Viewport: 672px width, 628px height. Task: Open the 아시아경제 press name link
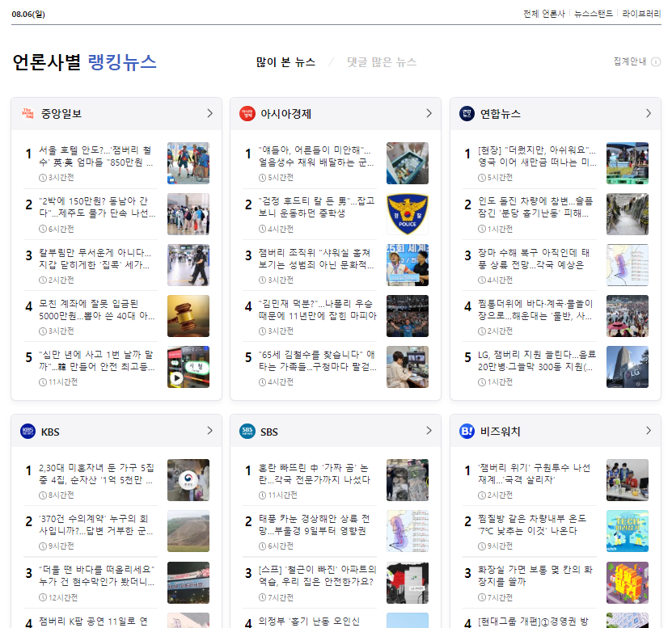tap(285, 114)
